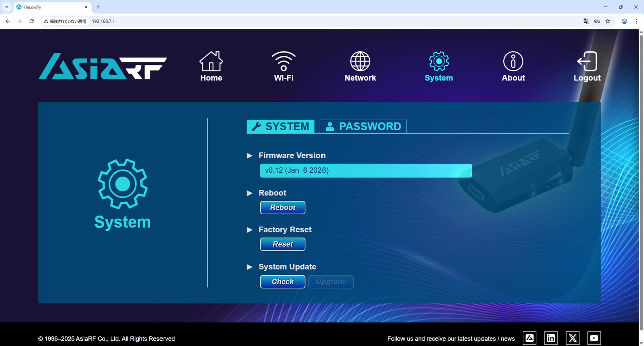Bookmark this page with star icon

tap(608, 21)
